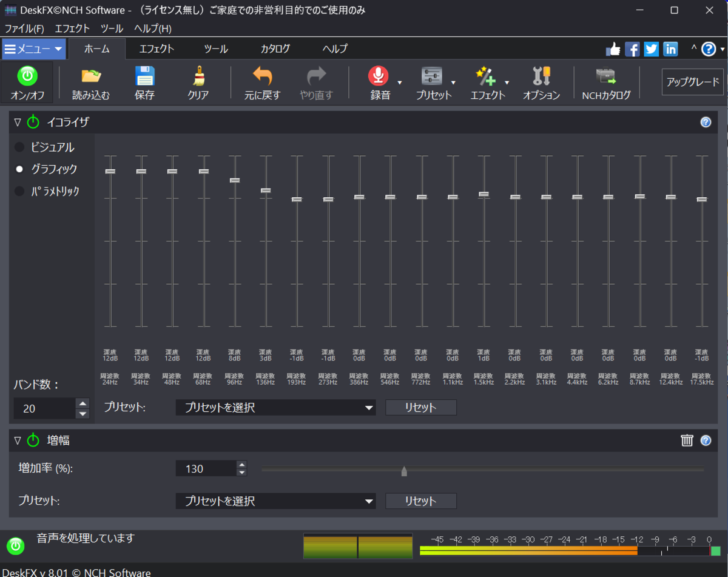Screen dimensions: 728x577
Task: Click the Record (録音) microphone icon
Action: click(378, 76)
